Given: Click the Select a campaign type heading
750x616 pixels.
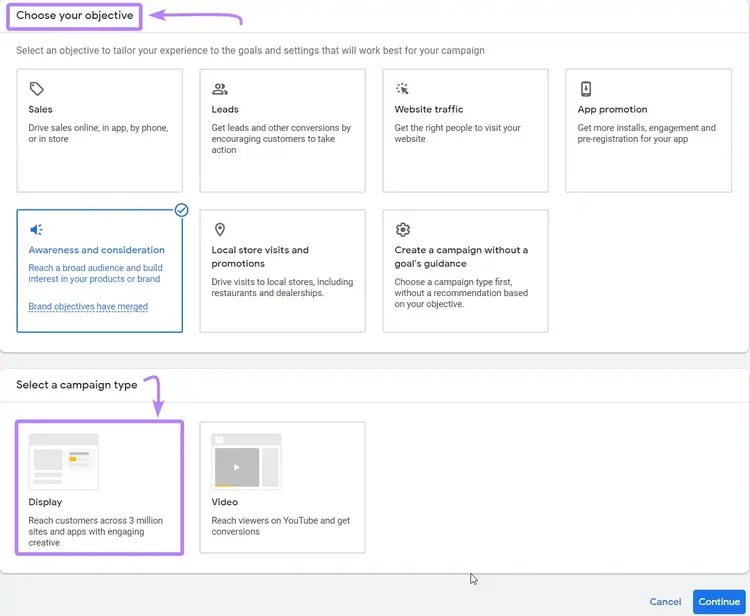Looking at the screenshot, I should click(x=77, y=385).
